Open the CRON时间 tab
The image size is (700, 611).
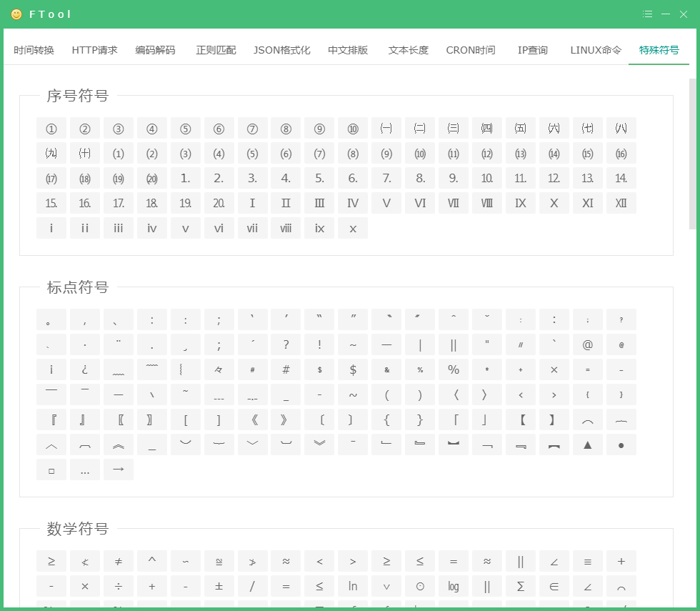(x=470, y=50)
